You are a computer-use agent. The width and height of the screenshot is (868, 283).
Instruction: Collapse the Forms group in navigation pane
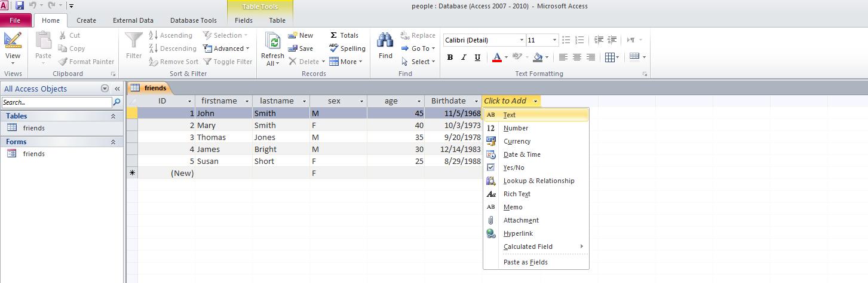click(113, 142)
